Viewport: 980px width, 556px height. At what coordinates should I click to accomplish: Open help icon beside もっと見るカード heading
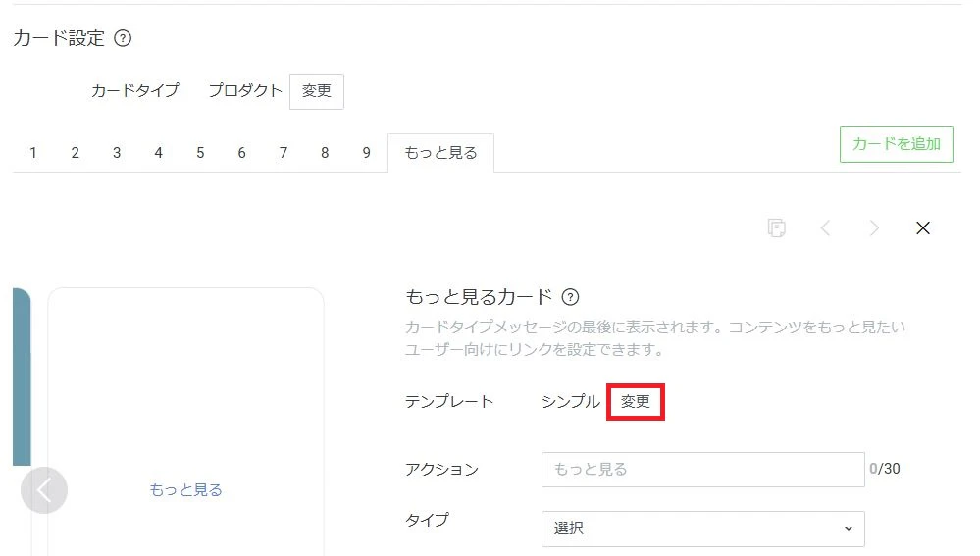[570, 297]
